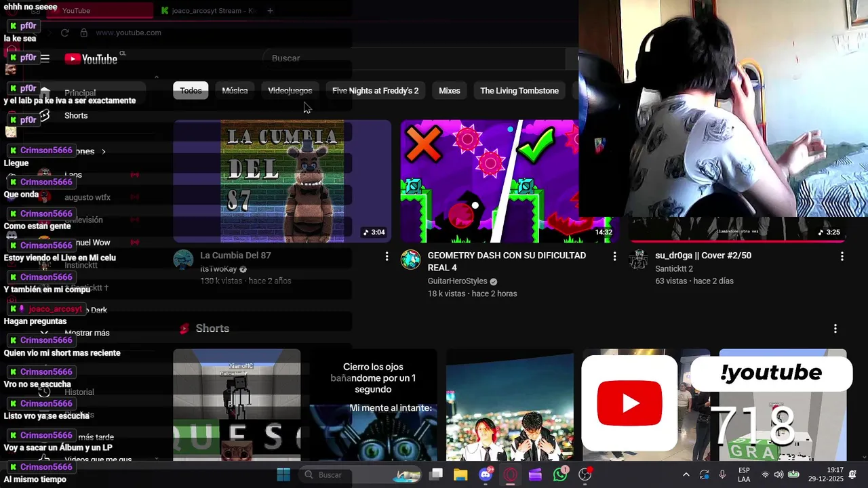Open Wi-Fi network tray icon

765,474
